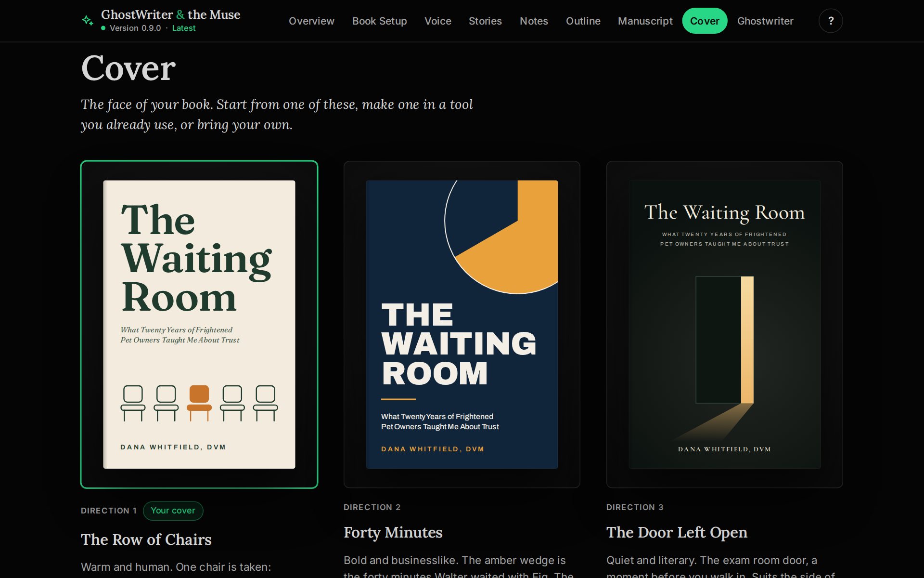Click the GhostWriter & the Muse title
Image resolution: width=924 pixels, height=578 pixels.
170,14
